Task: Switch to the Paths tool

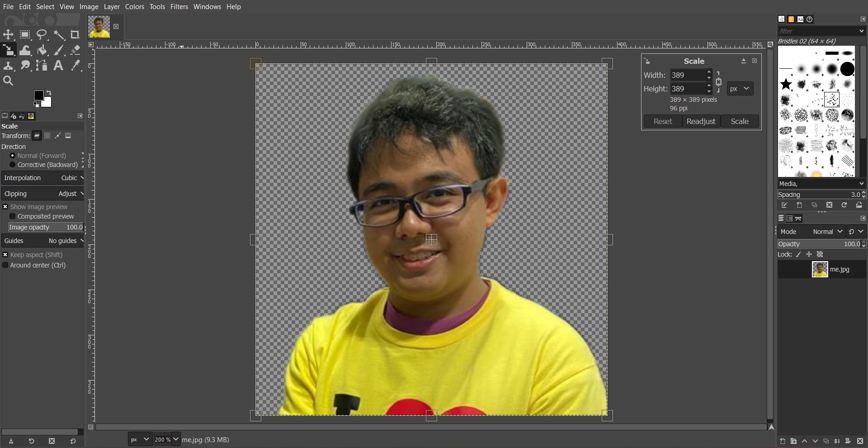Action: (42, 66)
